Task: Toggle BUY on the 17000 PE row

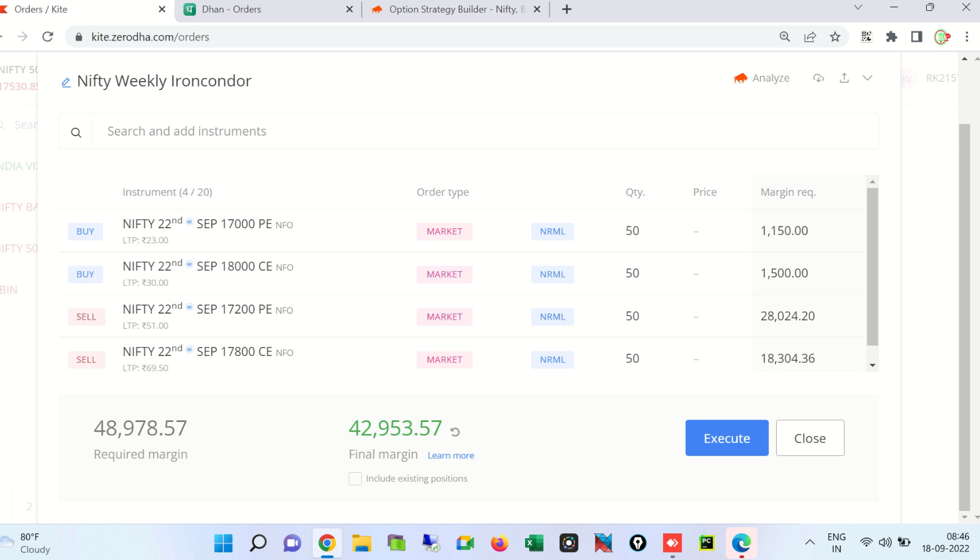Action: point(85,231)
